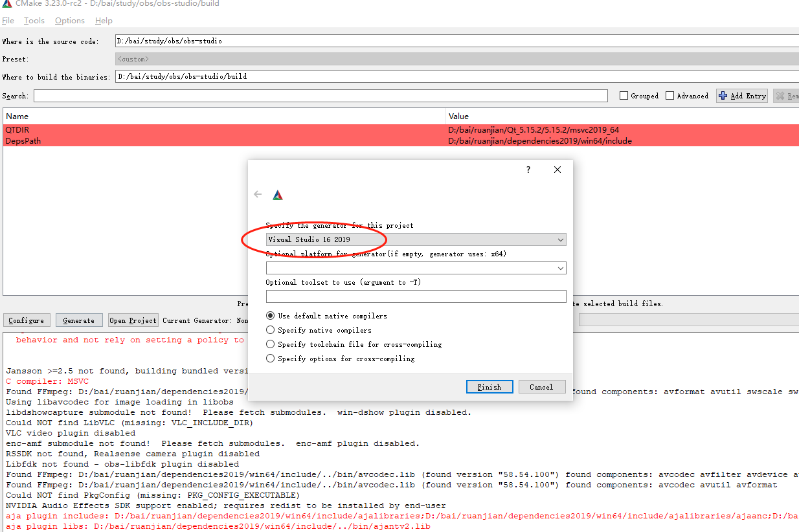Open the File menu
Viewport: 799px width, 532px height.
[x=8, y=21]
